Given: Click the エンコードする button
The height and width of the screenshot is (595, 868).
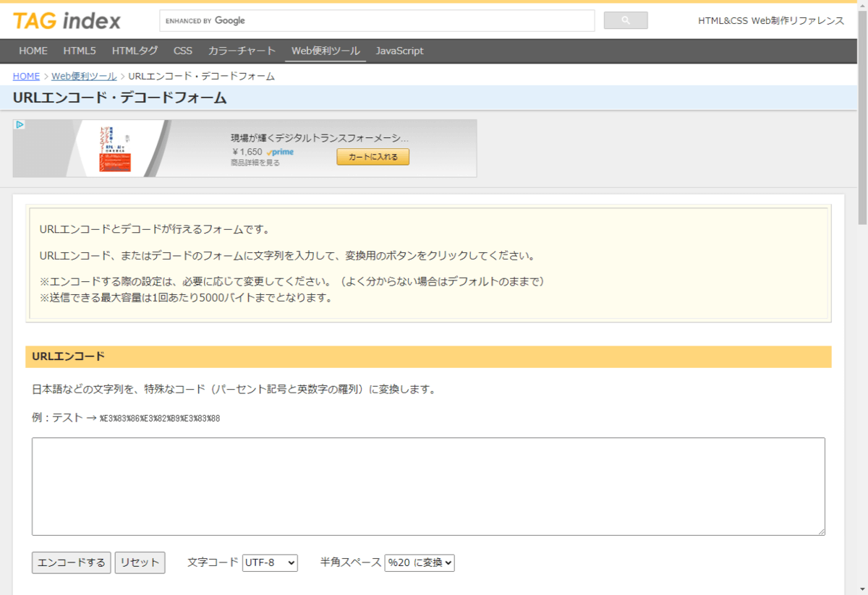Looking at the screenshot, I should [72, 562].
